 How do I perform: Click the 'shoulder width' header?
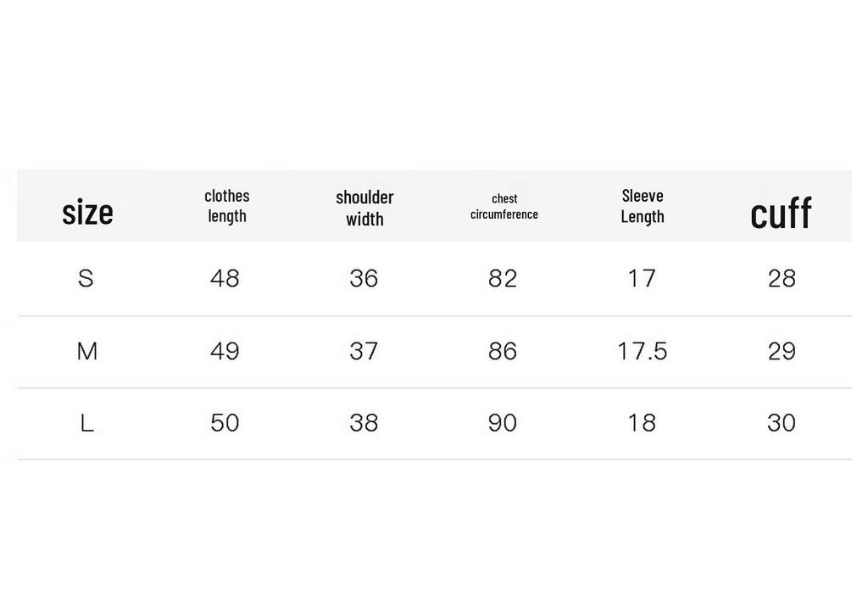click(364, 208)
